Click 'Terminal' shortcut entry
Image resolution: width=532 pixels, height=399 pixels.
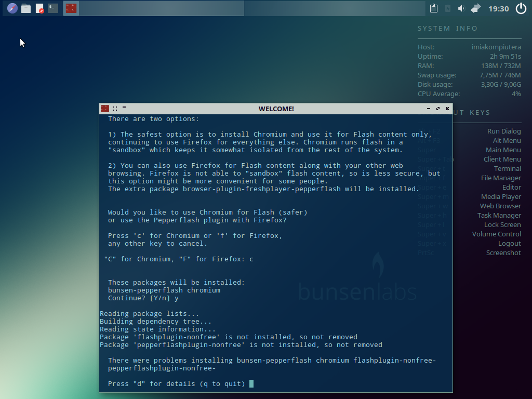pyautogui.click(x=507, y=169)
